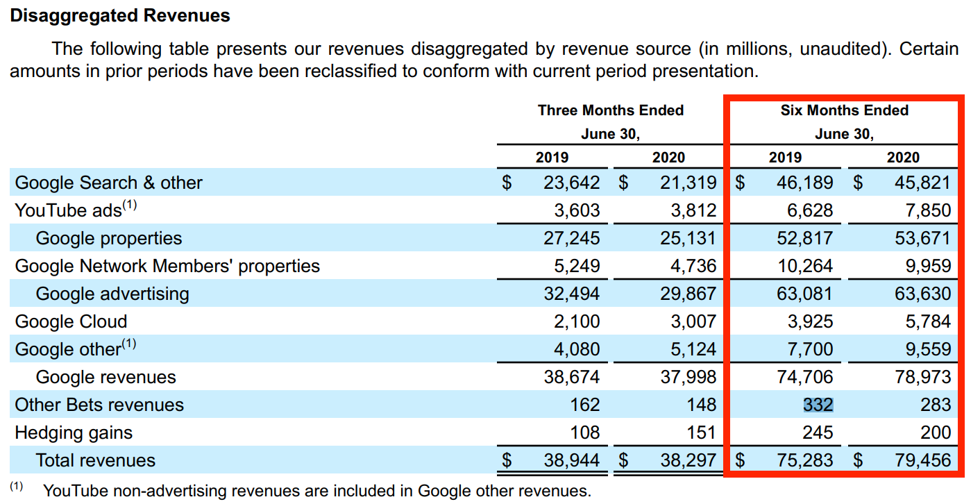Pick the Google properties value 52,817
The height and width of the screenshot is (504, 980).
(804, 238)
